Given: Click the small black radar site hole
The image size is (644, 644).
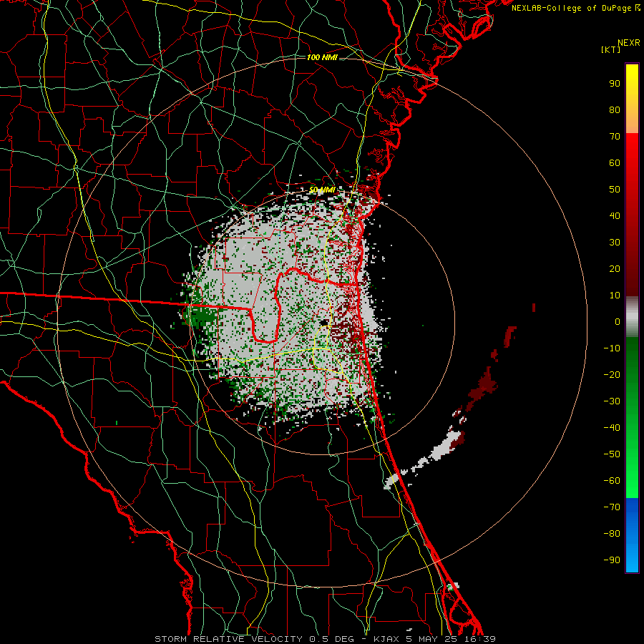Looking at the screenshot, I should pyautogui.click(x=325, y=323).
